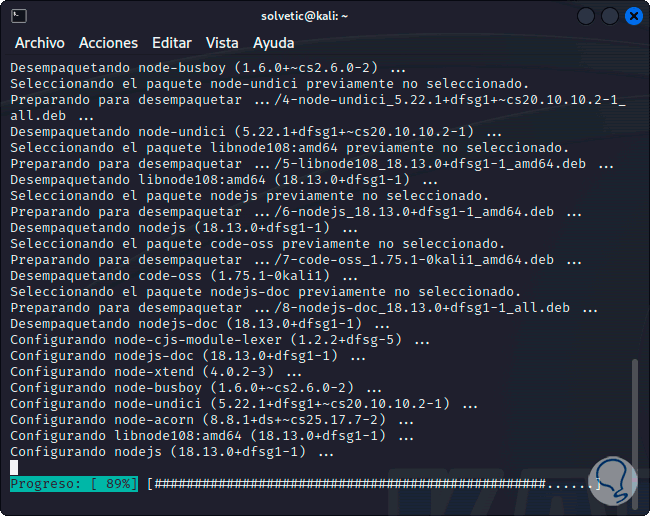Click the white terminal cursor block
650x516 pixels.
tap(14, 468)
